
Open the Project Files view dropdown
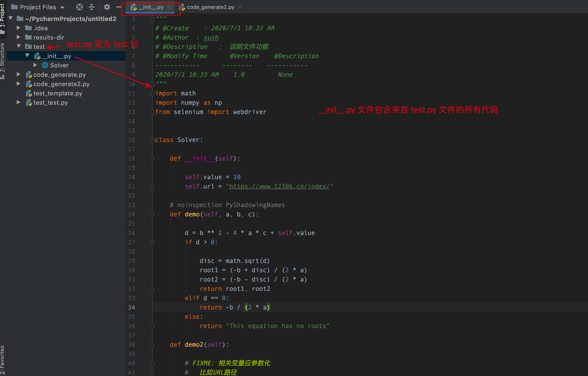point(63,8)
